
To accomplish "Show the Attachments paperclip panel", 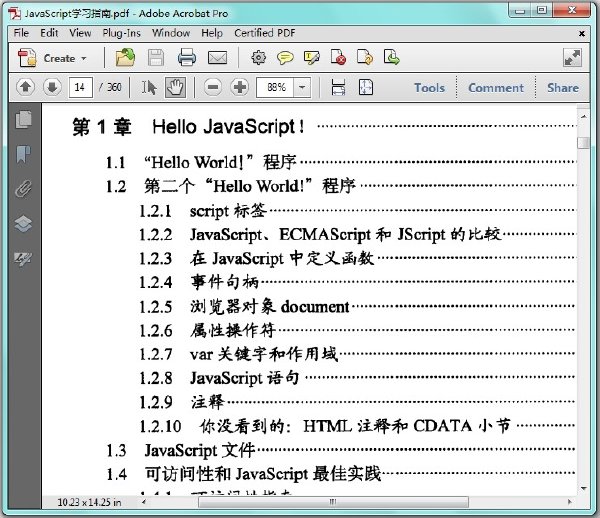I will pyautogui.click(x=23, y=189).
